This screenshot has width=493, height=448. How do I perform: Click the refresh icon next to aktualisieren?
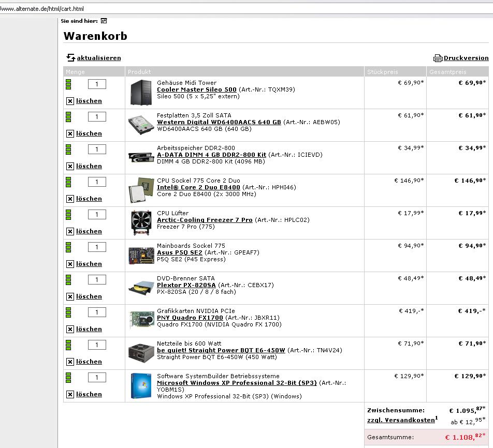click(71, 57)
